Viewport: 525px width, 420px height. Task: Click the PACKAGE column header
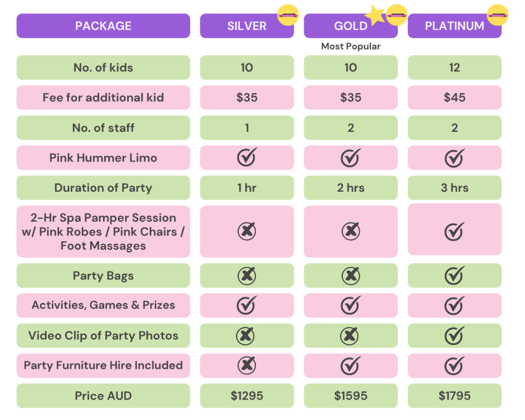click(x=103, y=26)
